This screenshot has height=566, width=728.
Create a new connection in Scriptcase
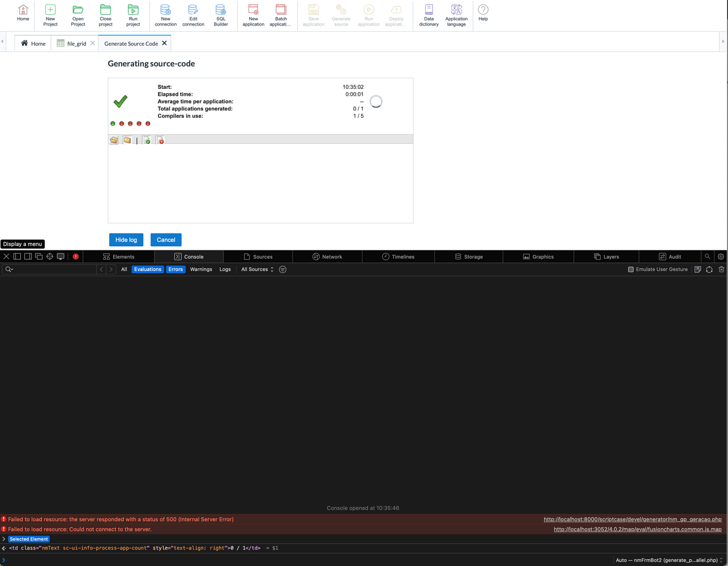165,15
